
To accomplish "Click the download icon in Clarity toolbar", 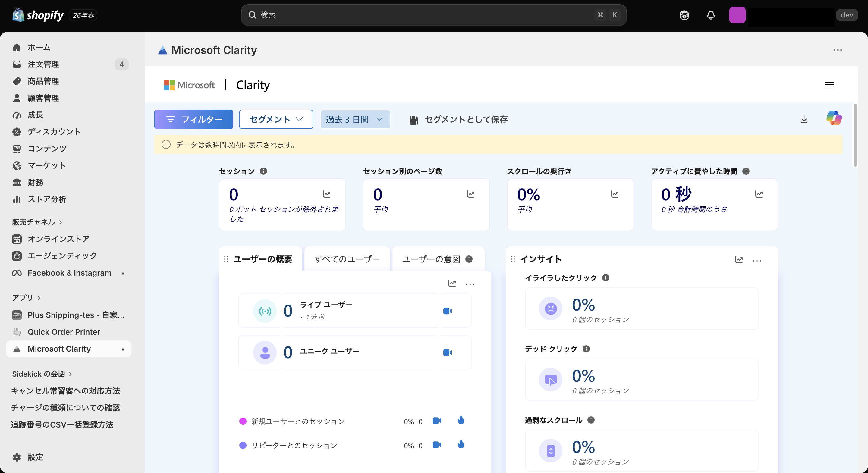I will click(x=804, y=119).
